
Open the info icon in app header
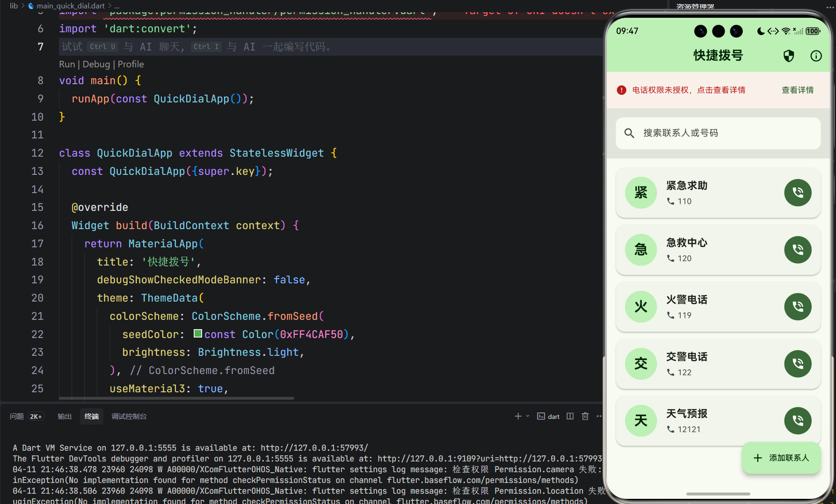(816, 56)
